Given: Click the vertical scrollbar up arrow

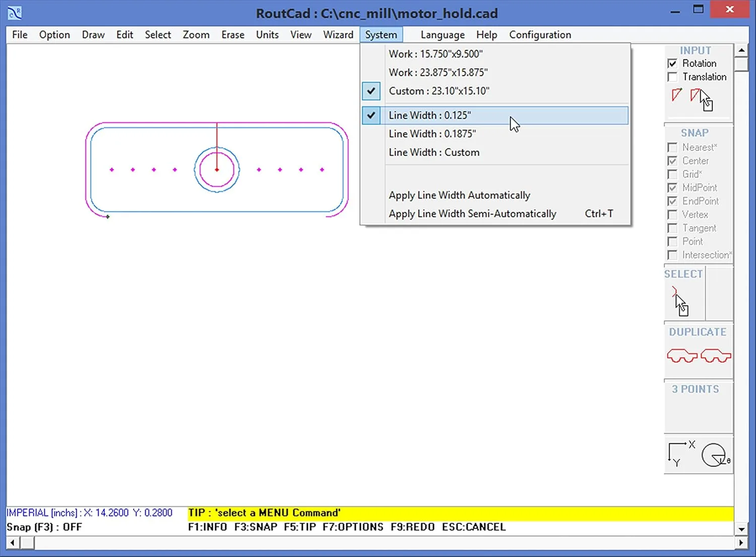Looking at the screenshot, I should pyautogui.click(x=741, y=49).
